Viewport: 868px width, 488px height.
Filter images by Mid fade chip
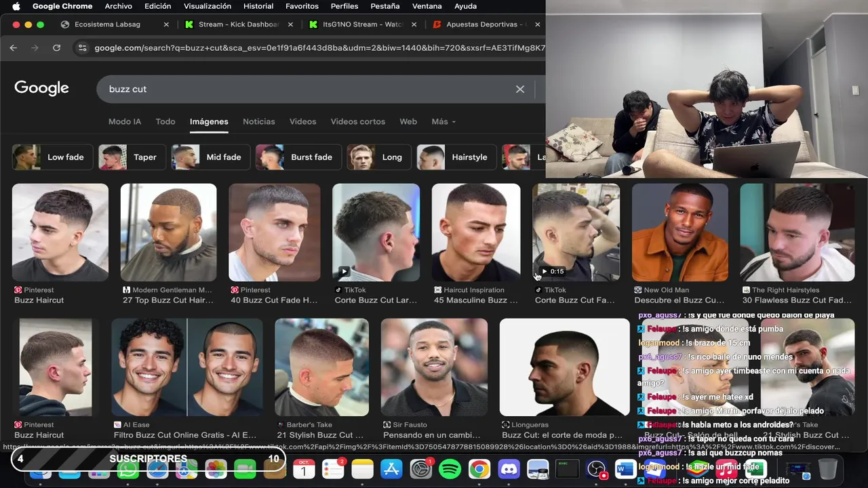pos(210,157)
